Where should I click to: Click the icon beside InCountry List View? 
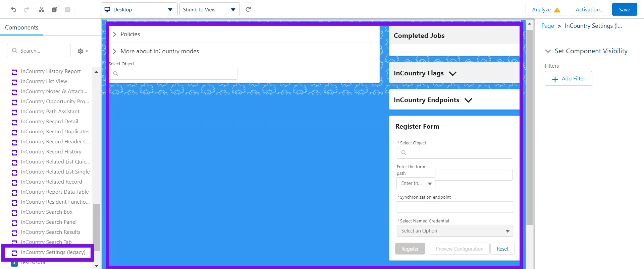[x=14, y=82]
